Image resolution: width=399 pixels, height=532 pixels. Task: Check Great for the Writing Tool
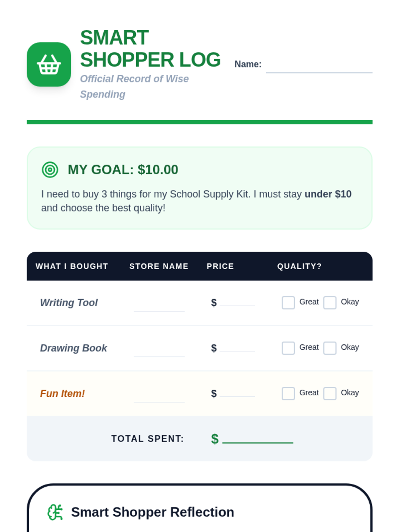[x=288, y=303]
